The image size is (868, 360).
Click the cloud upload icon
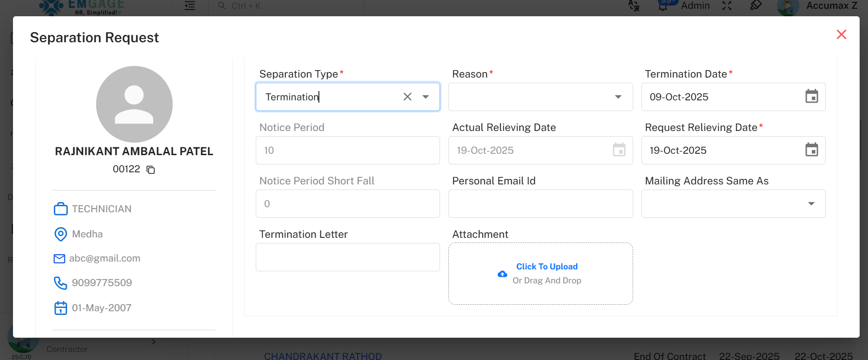(x=502, y=274)
